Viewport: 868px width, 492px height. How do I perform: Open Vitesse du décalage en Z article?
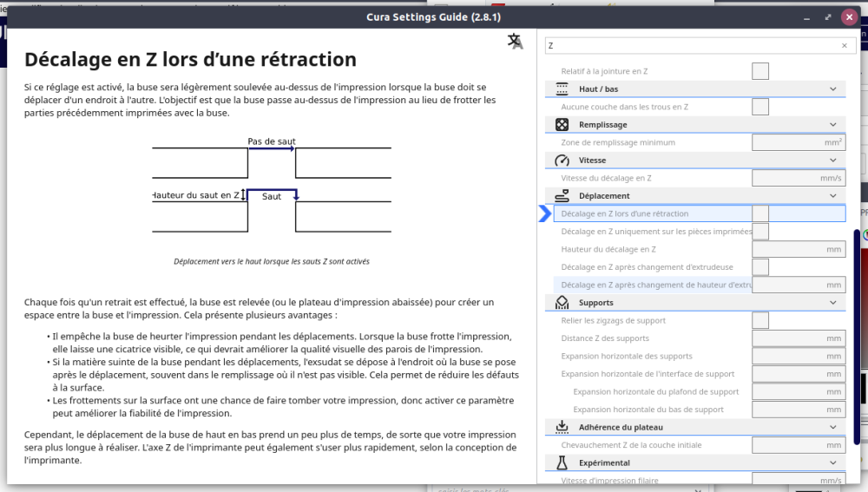coord(606,178)
